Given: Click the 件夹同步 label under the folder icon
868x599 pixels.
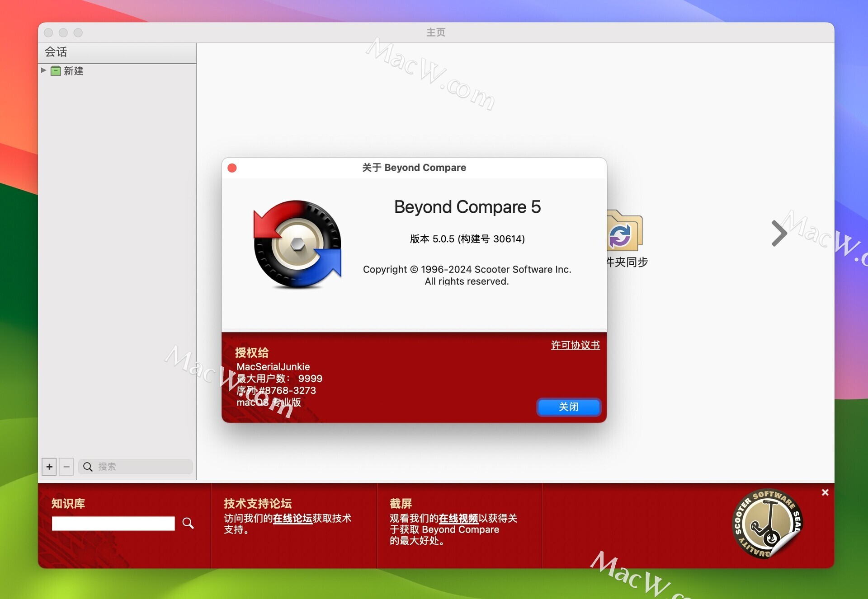Looking at the screenshot, I should click(627, 262).
